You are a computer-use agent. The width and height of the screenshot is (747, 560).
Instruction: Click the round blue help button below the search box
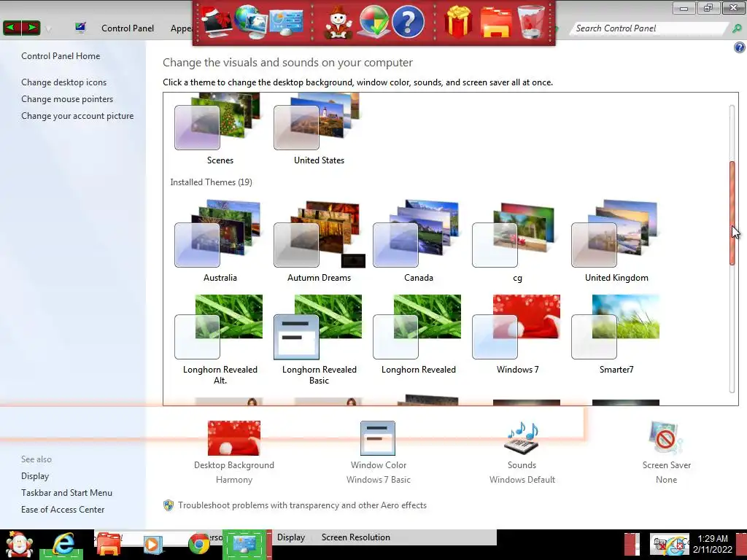(x=739, y=47)
